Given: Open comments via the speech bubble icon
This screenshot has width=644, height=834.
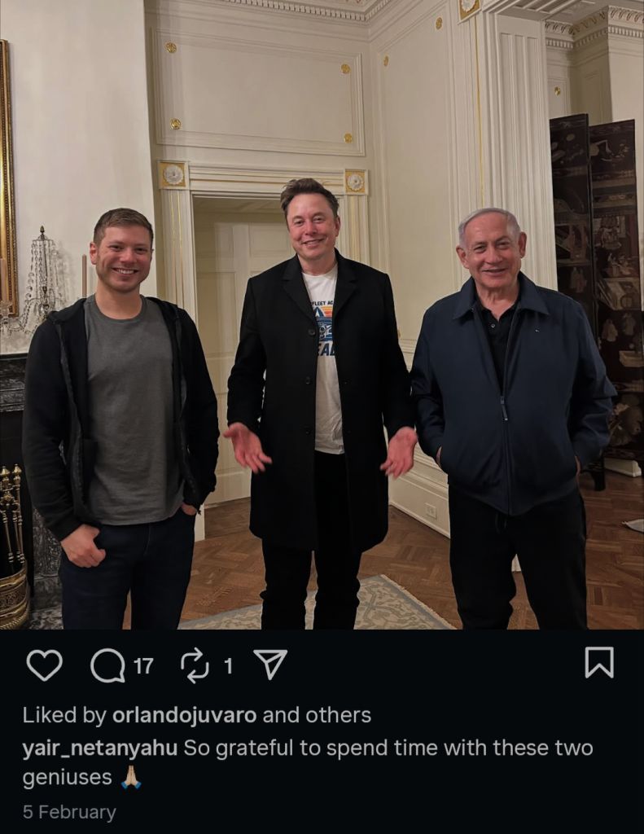Looking at the screenshot, I should [107, 666].
